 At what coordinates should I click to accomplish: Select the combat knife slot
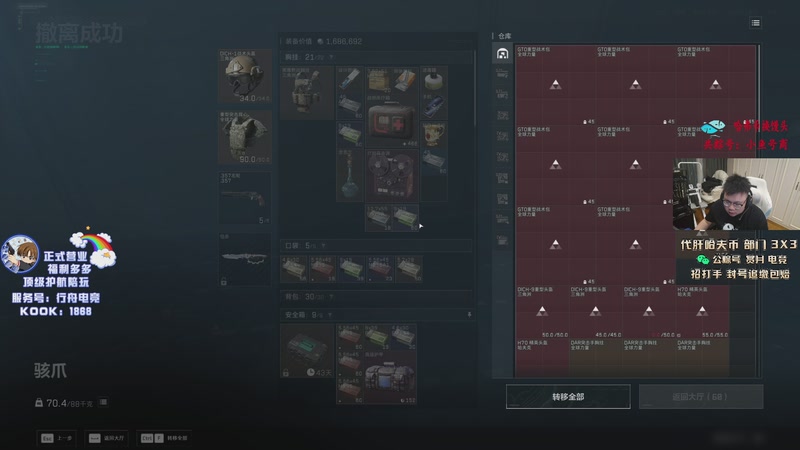tap(245, 259)
